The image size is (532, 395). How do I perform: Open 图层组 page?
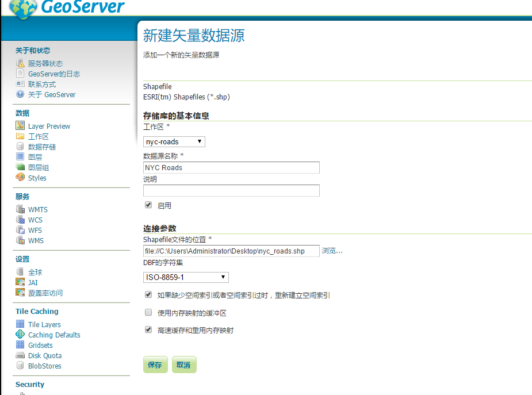(39, 167)
